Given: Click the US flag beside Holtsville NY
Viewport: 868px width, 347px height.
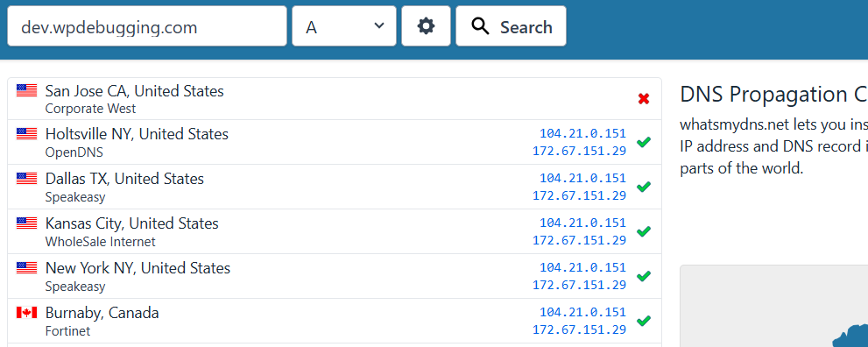Looking at the screenshot, I should [26, 133].
